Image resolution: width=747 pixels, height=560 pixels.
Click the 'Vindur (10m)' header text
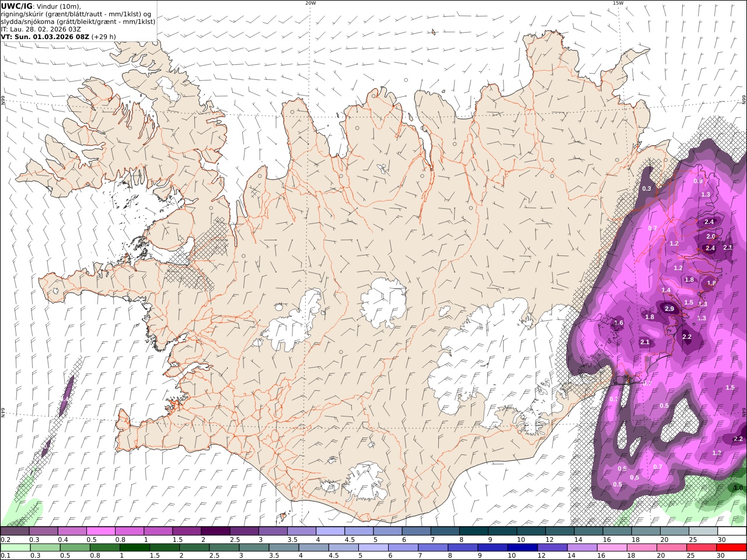coord(58,6)
